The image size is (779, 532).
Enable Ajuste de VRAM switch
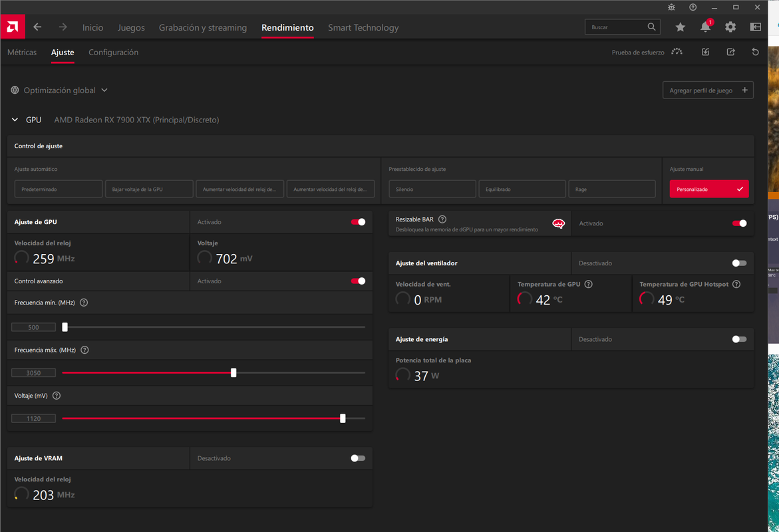click(358, 458)
